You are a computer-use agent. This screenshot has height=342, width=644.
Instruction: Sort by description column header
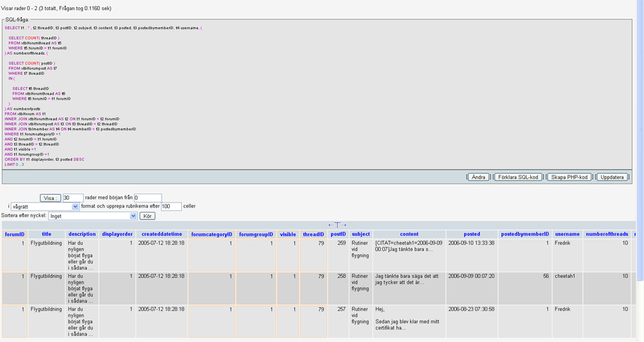click(82, 234)
